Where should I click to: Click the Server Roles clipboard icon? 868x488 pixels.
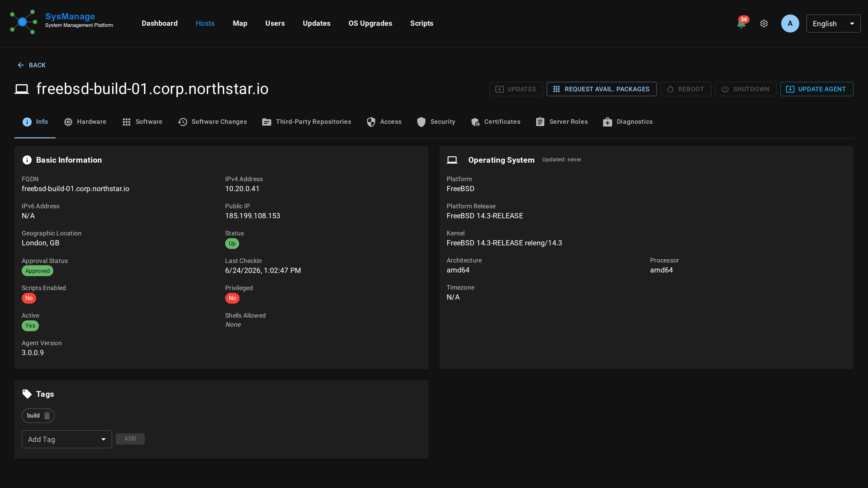pyautogui.click(x=540, y=122)
